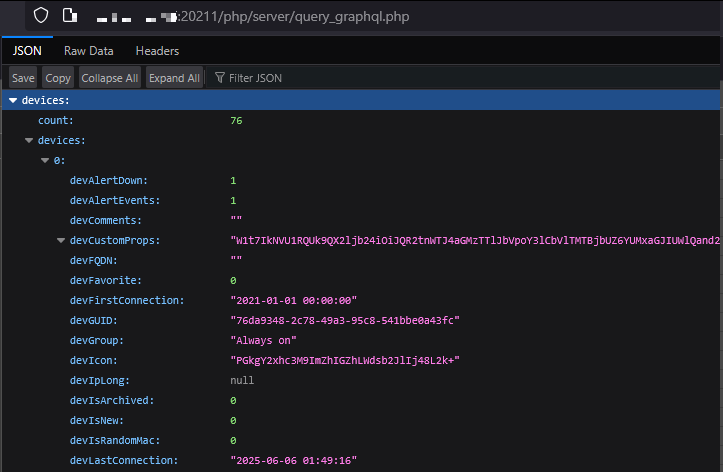The image size is (723, 472).
Task: Open the Headers tab
Action: 157,51
